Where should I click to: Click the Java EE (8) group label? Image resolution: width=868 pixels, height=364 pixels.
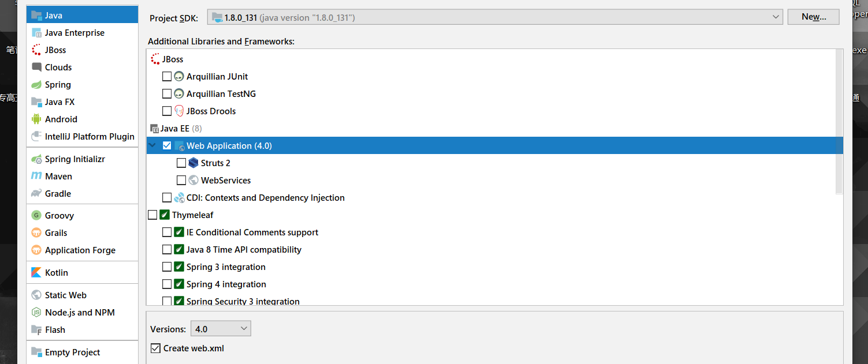[x=181, y=128]
